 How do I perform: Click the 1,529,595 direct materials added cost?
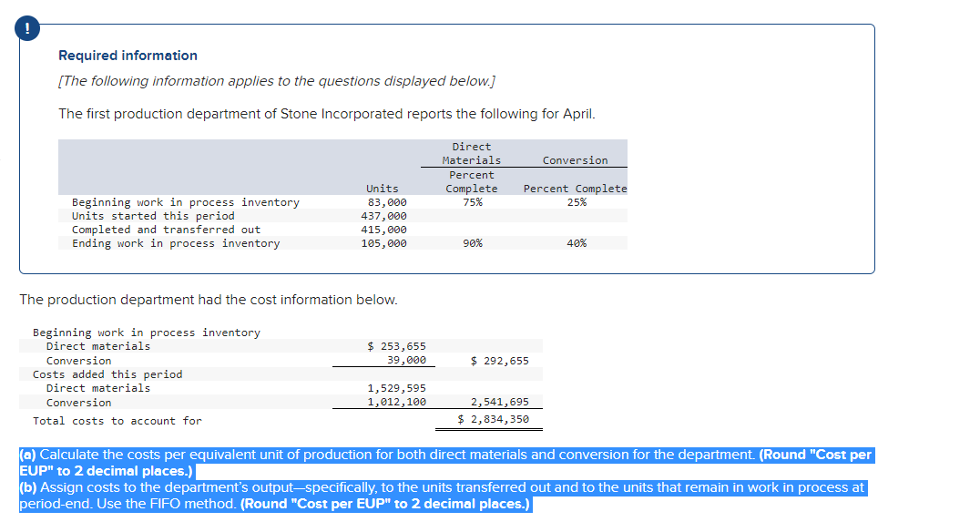click(x=396, y=387)
